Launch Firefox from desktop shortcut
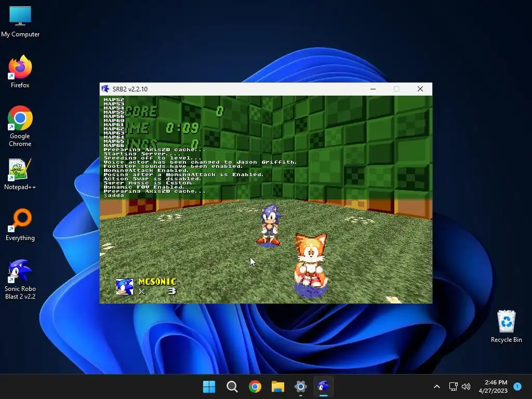 pos(20,72)
